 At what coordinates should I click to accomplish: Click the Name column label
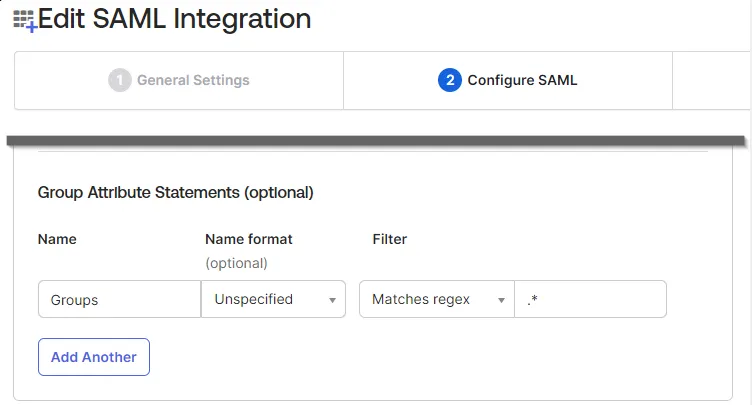57,239
